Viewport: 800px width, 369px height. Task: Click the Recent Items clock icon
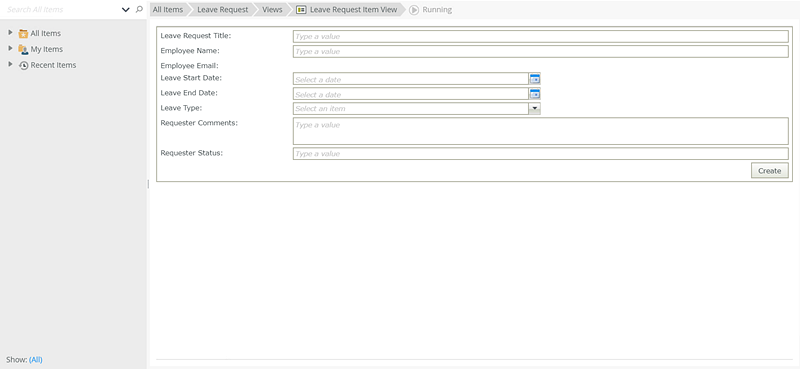[23, 65]
